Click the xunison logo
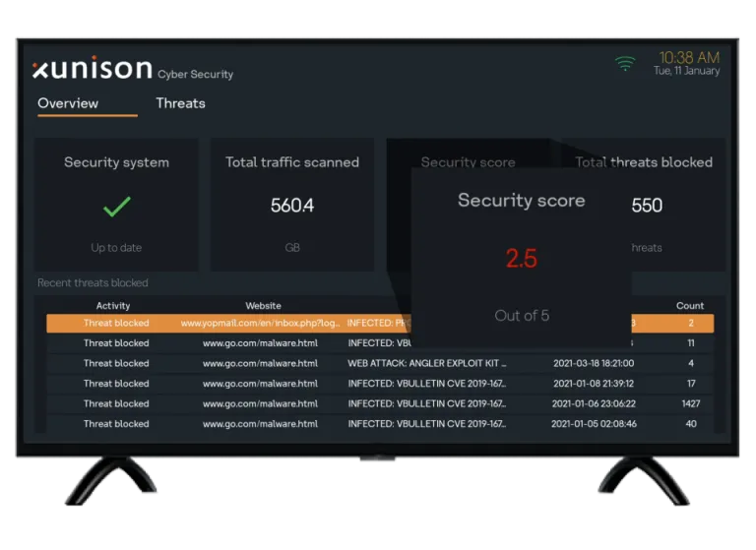The image size is (756, 550). point(93,68)
